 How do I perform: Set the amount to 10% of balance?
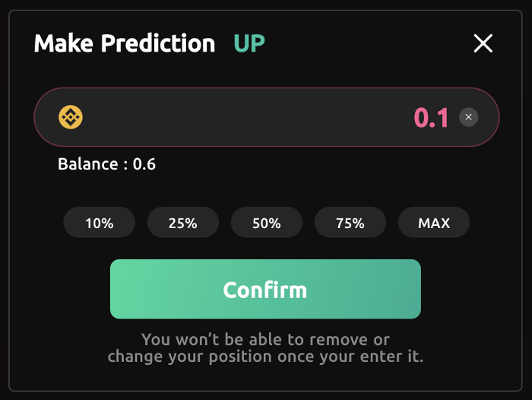click(100, 223)
